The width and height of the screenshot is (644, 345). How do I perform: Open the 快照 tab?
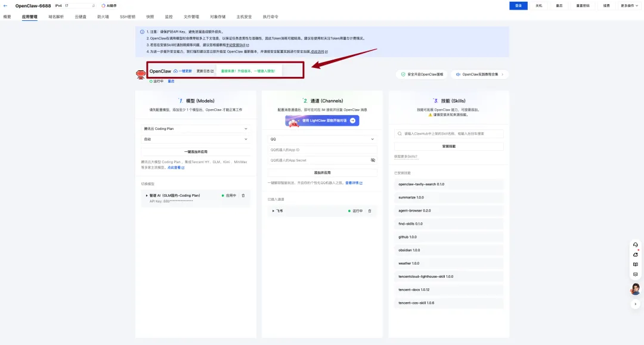pos(150,17)
